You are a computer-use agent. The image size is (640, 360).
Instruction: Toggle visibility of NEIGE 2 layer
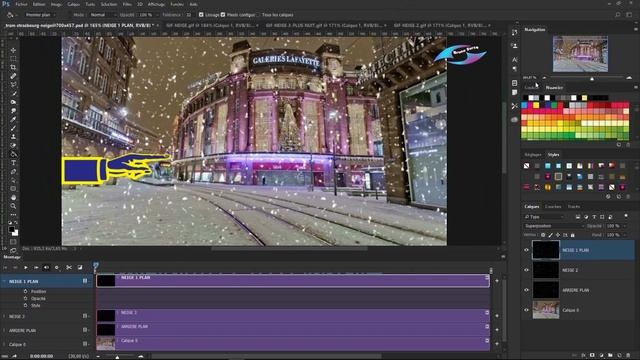click(526, 270)
